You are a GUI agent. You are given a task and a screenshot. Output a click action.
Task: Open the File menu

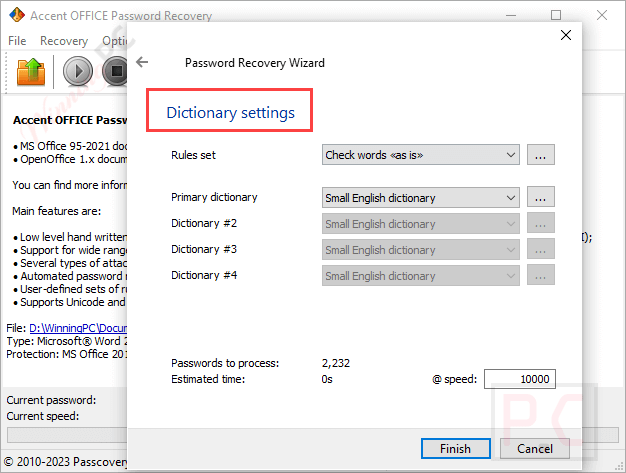pyautogui.click(x=17, y=41)
